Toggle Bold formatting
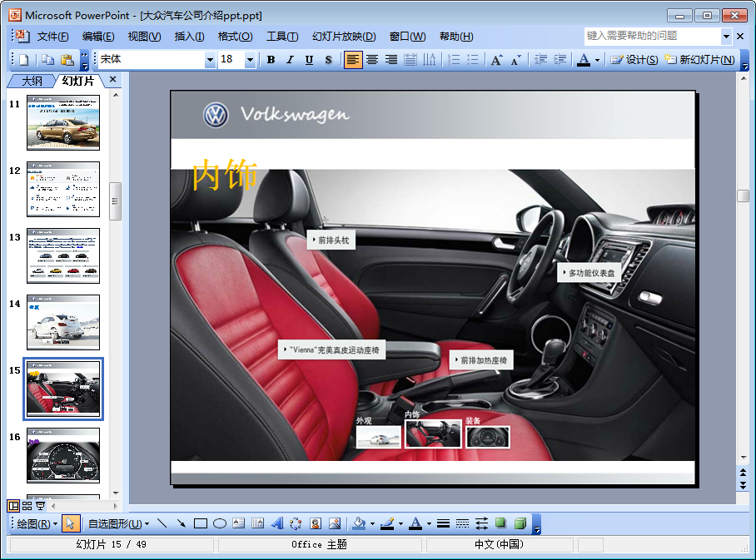This screenshot has width=756, height=560. point(271,60)
